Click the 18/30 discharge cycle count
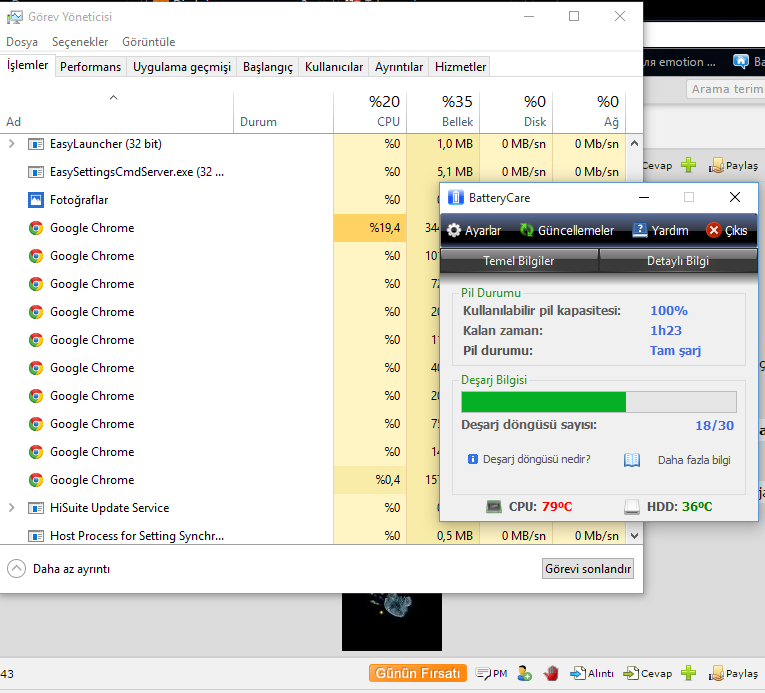 click(x=714, y=426)
